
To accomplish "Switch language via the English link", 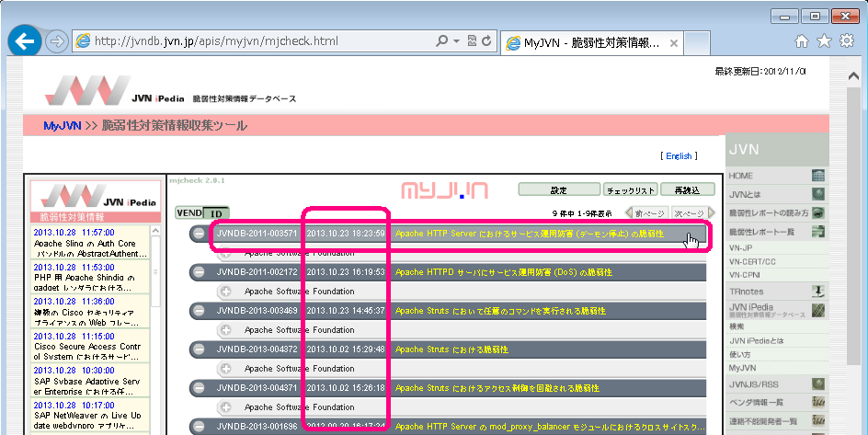I will (x=679, y=156).
